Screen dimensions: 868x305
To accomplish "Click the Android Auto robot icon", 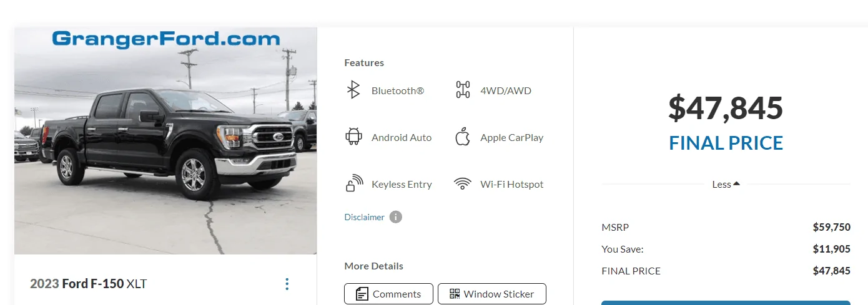I will tap(354, 137).
